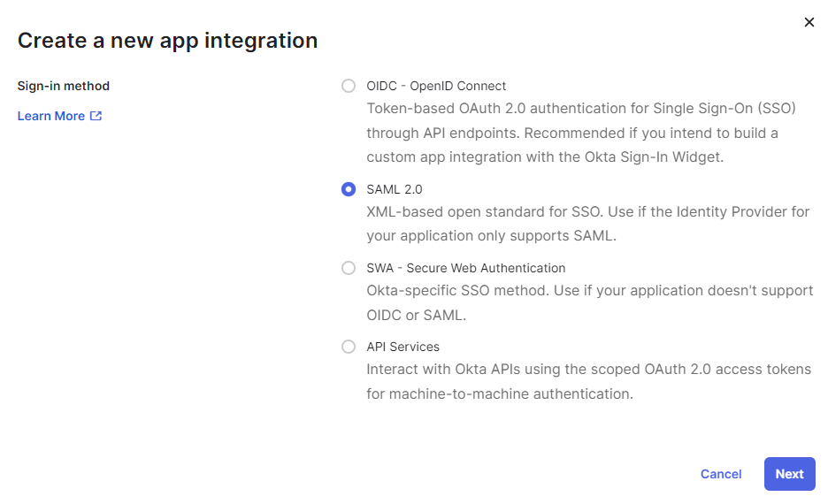Click the API Services label text
The image size is (828, 504).
click(402, 347)
